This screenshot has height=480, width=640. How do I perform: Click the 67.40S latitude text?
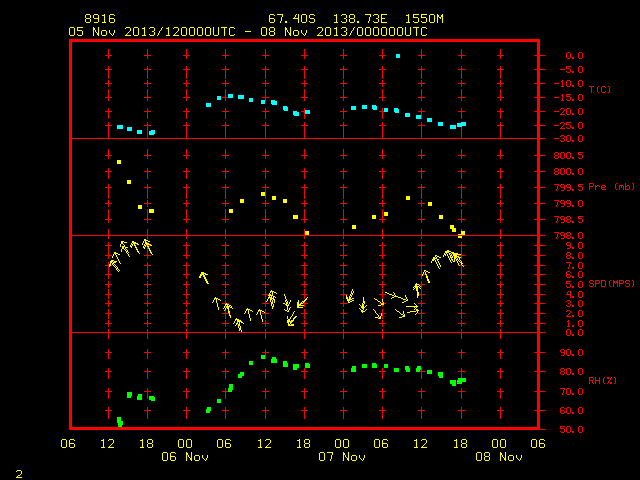click(x=292, y=19)
